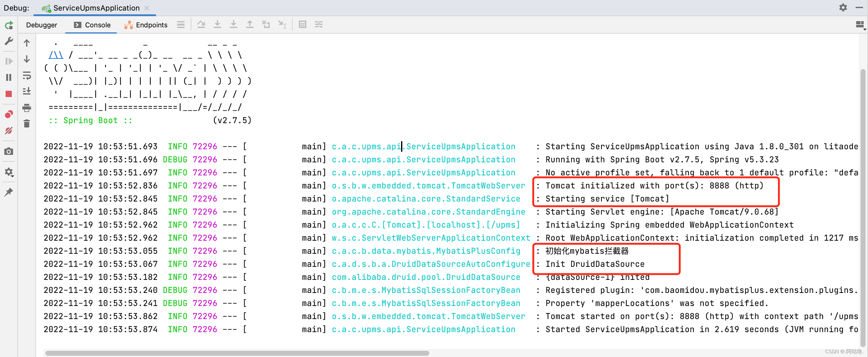Open o.s.b.w.embedded.tomcat.TomcatWebServer link at 10:53:52.836
This screenshot has width=868, height=357.
(x=428, y=186)
